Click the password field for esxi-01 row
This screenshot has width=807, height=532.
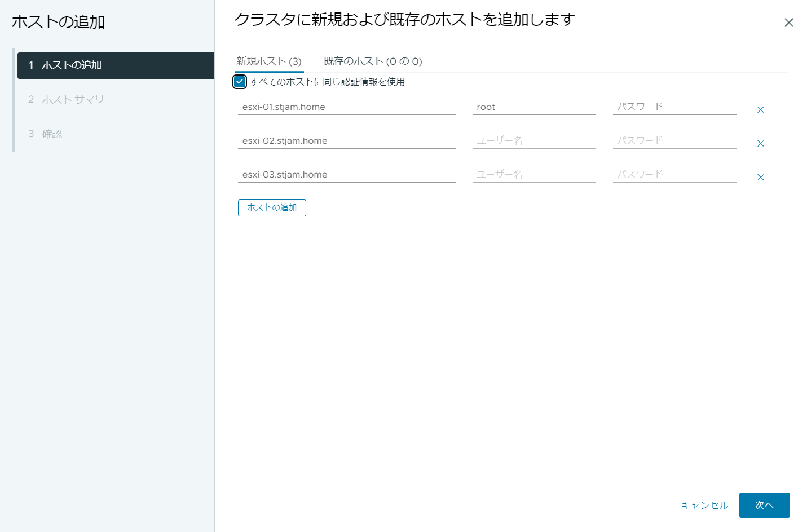(x=675, y=107)
